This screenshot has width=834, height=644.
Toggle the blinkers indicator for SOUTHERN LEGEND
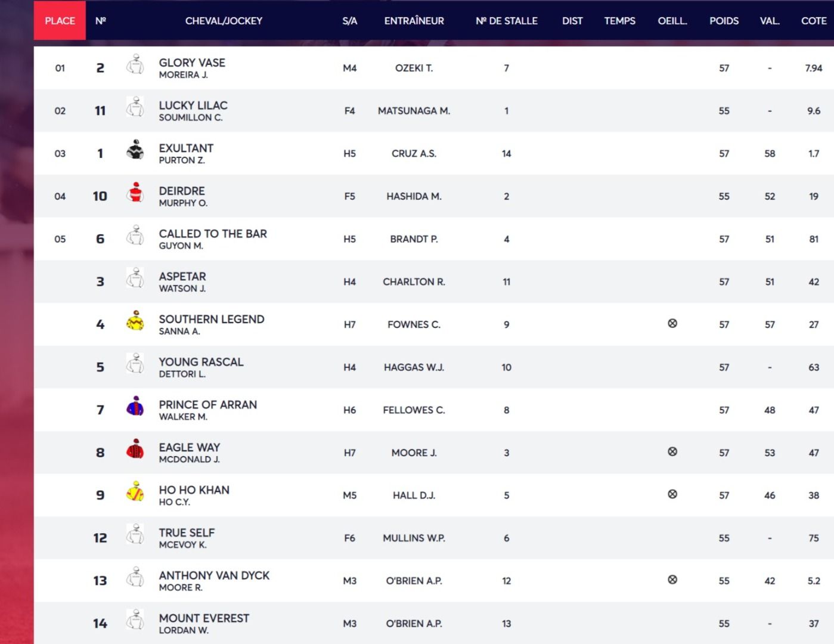pos(672,322)
